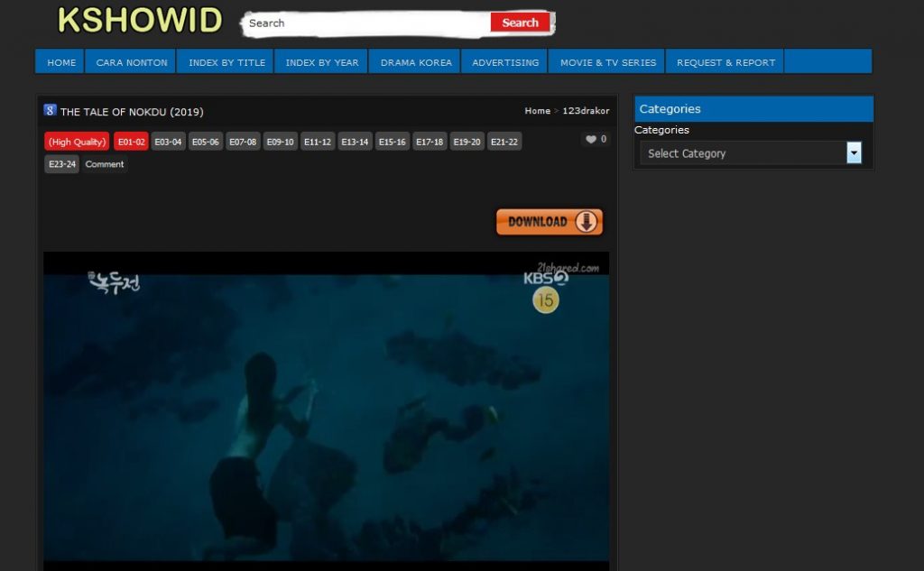Viewport: 924px width, 571px height.
Task: Click the blue icon beside the post title
Action: point(51,111)
